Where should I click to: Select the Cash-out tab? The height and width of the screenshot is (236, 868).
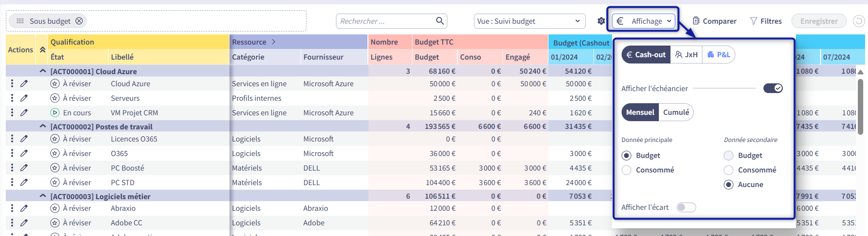[x=646, y=55]
